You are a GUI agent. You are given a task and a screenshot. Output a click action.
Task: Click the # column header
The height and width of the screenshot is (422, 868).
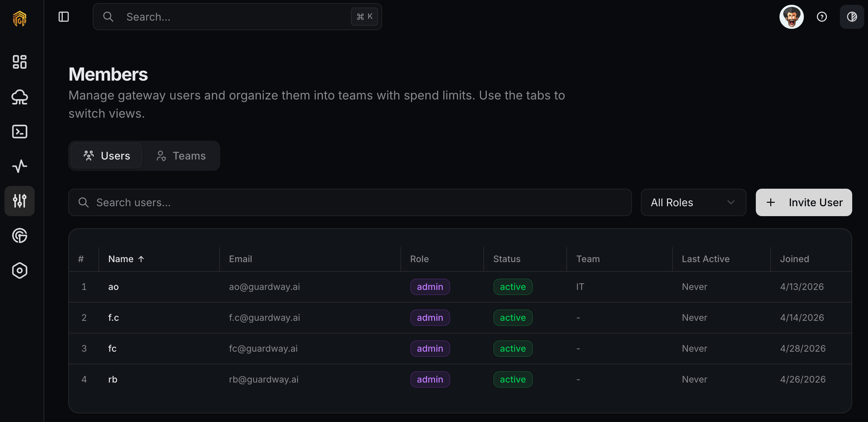(81, 259)
